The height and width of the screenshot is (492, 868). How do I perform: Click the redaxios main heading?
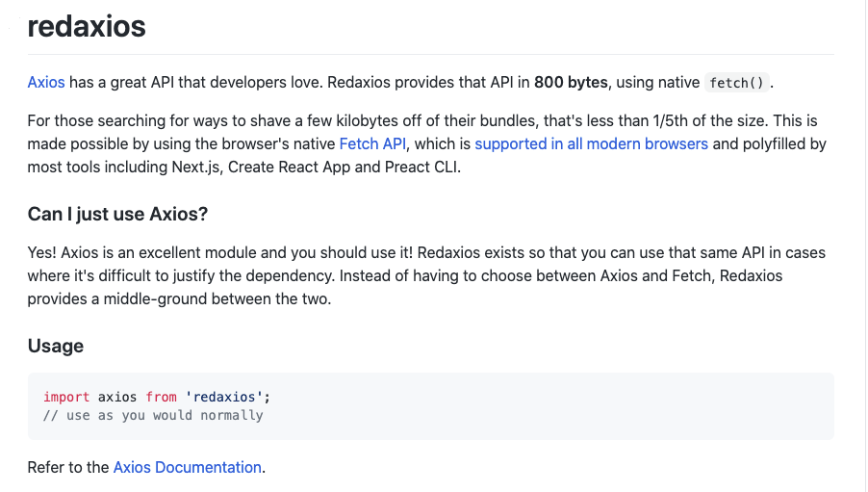[x=87, y=26]
